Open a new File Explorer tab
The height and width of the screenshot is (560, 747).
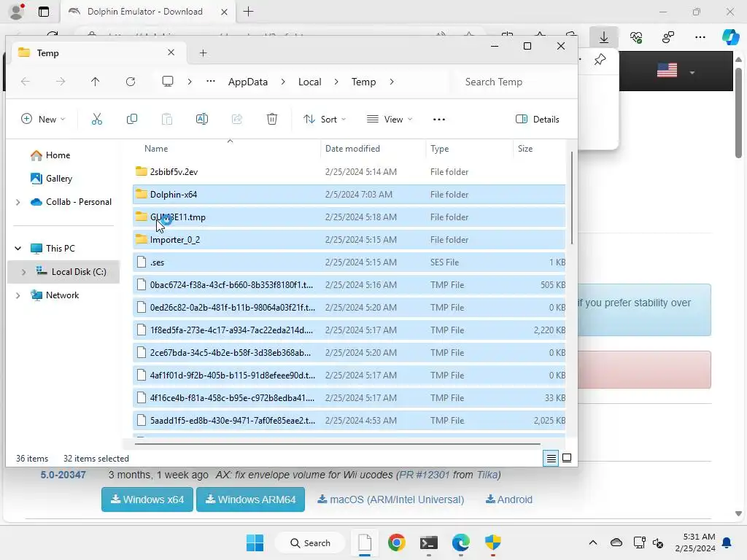[x=203, y=52]
